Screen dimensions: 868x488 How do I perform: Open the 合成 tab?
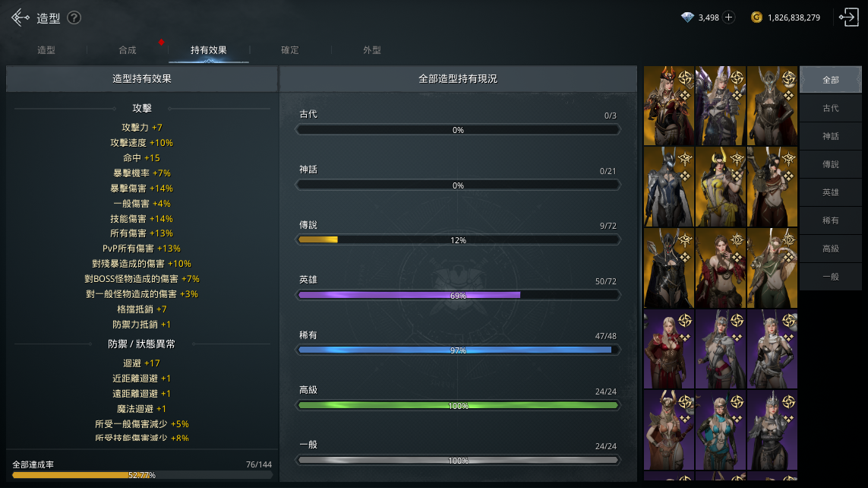tap(128, 50)
